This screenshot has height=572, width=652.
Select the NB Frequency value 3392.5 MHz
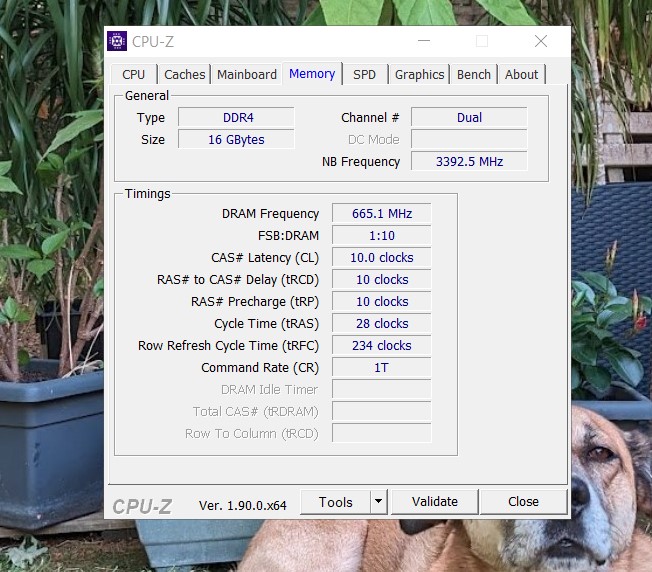tap(469, 162)
